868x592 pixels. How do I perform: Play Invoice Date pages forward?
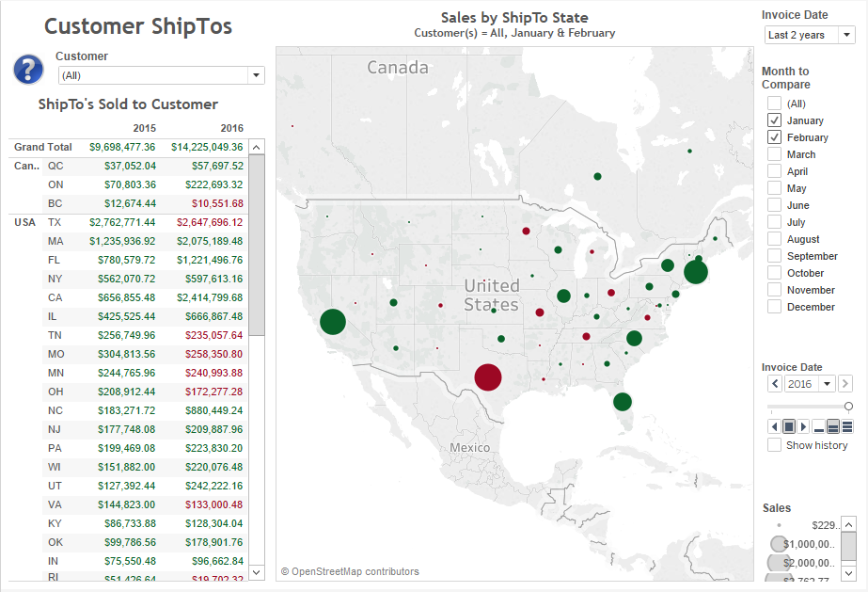click(x=803, y=426)
